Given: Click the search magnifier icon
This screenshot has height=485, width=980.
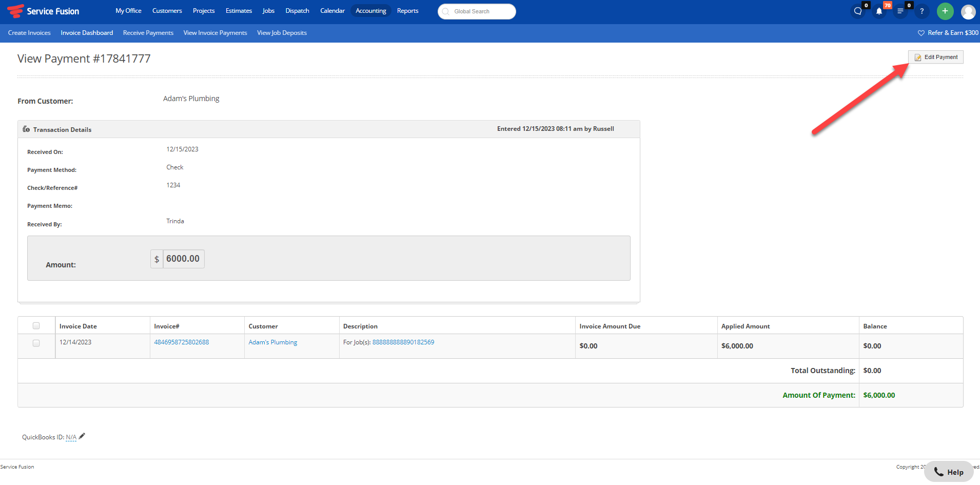Looking at the screenshot, I should (x=446, y=11).
